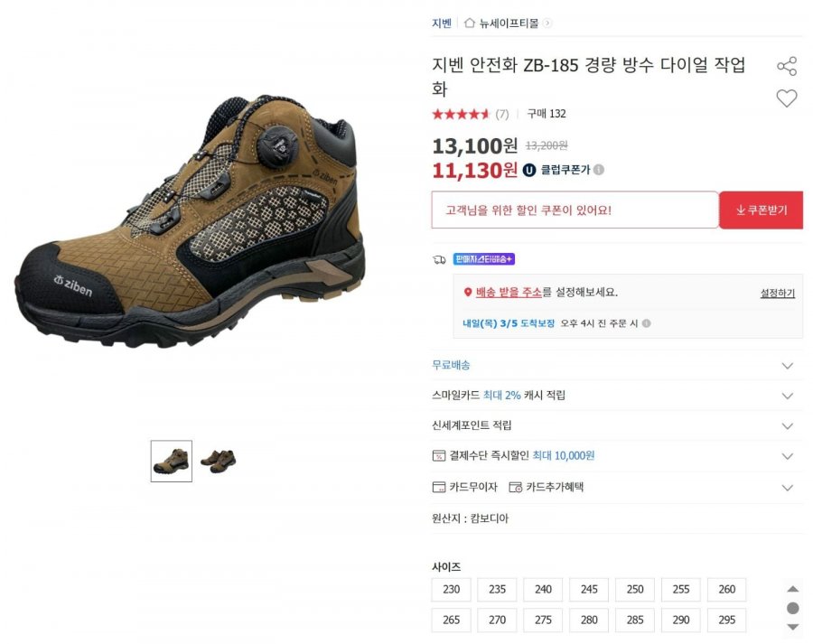
Task: Choose size 270 option
Action: (x=497, y=621)
